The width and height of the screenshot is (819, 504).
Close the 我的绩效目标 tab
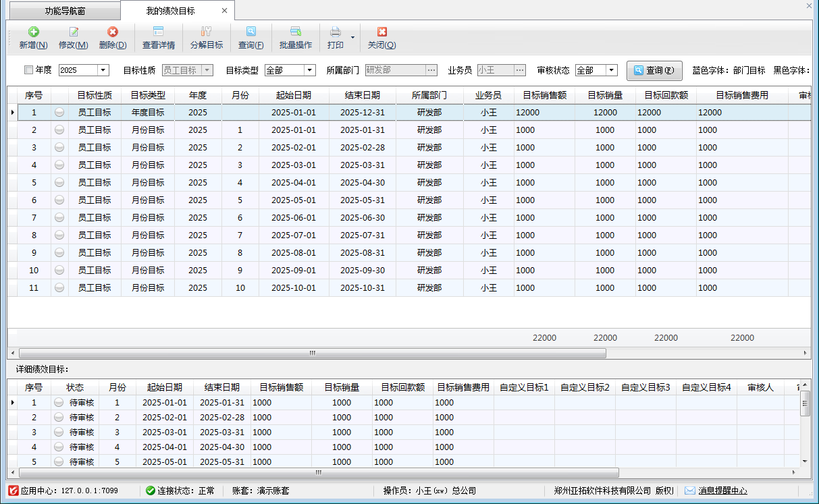225,11
